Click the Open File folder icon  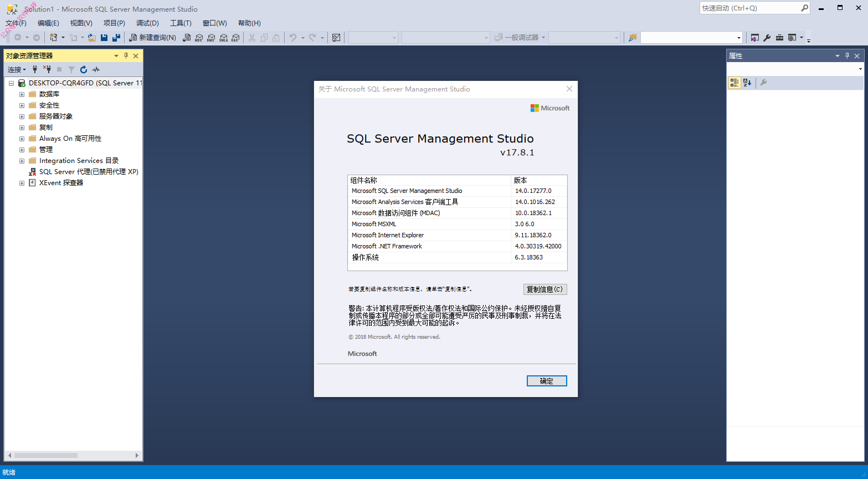click(92, 38)
